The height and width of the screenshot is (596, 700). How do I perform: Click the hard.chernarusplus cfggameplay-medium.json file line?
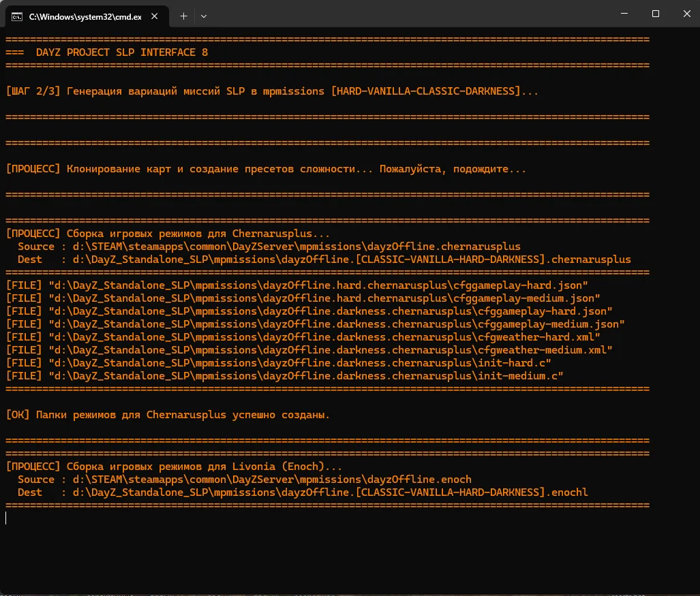303,298
